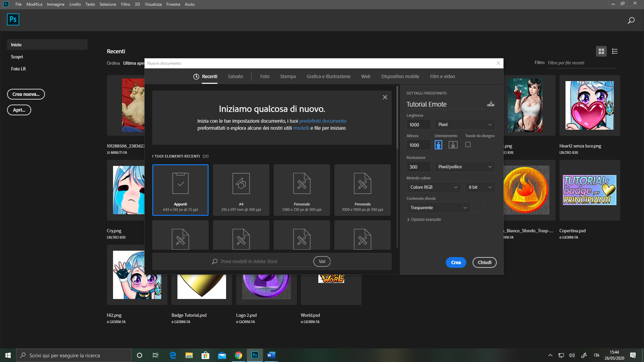
Task: Click the Crea button
Action: coord(456,262)
